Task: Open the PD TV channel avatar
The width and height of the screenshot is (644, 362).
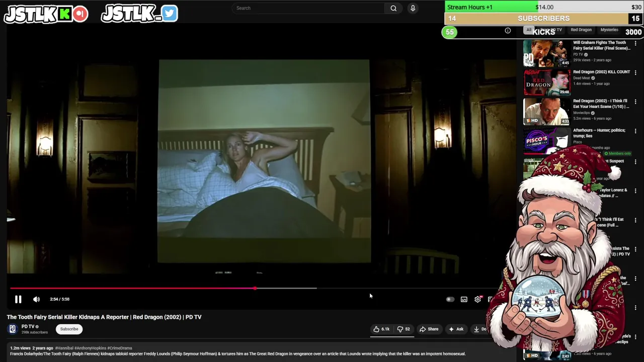Action: point(13,329)
